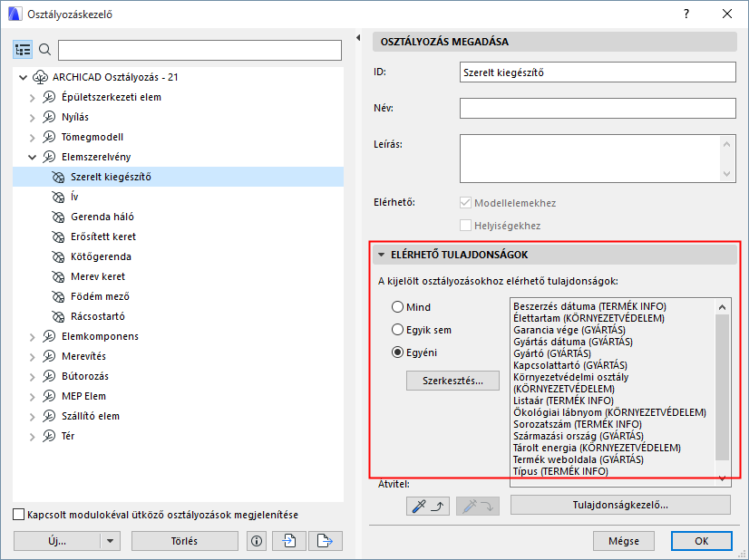Click the crossed-leaf icon beside Merev keret
The width and height of the screenshot is (749, 560).
pos(58,277)
